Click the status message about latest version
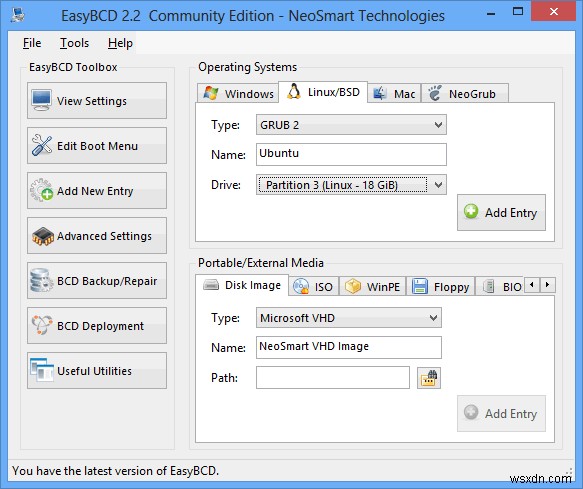The image size is (583, 489). point(116,470)
